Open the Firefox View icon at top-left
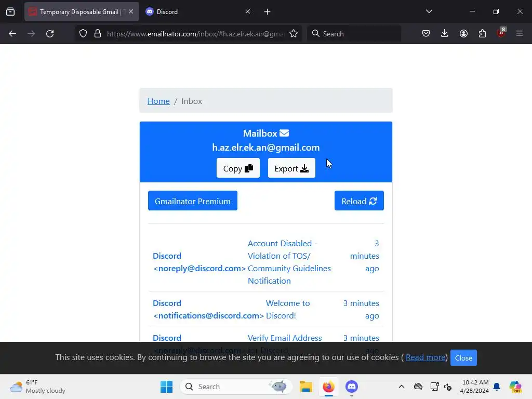Viewport: 532px width, 399px height. click(x=10, y=12)
